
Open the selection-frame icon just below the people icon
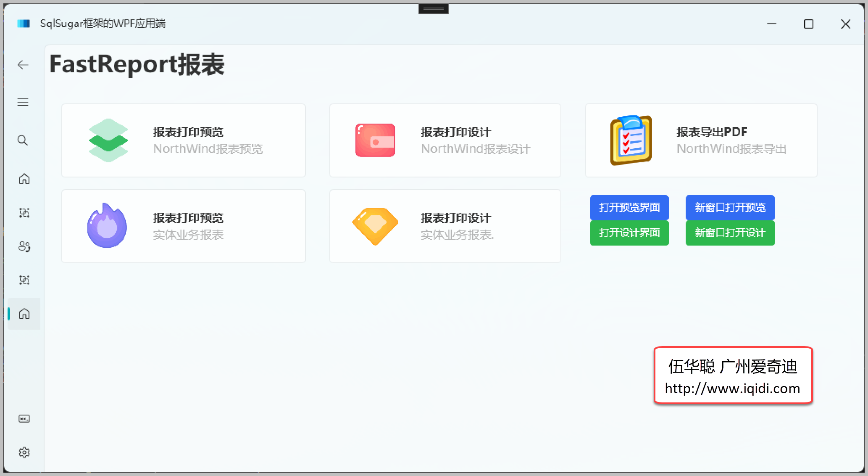pos(24,280)
